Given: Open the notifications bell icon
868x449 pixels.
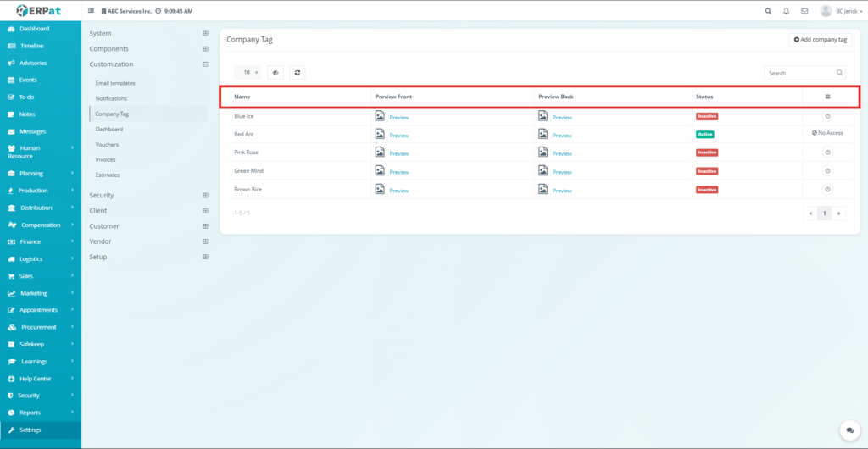Looking at the screenshot, I should point(787,11).
